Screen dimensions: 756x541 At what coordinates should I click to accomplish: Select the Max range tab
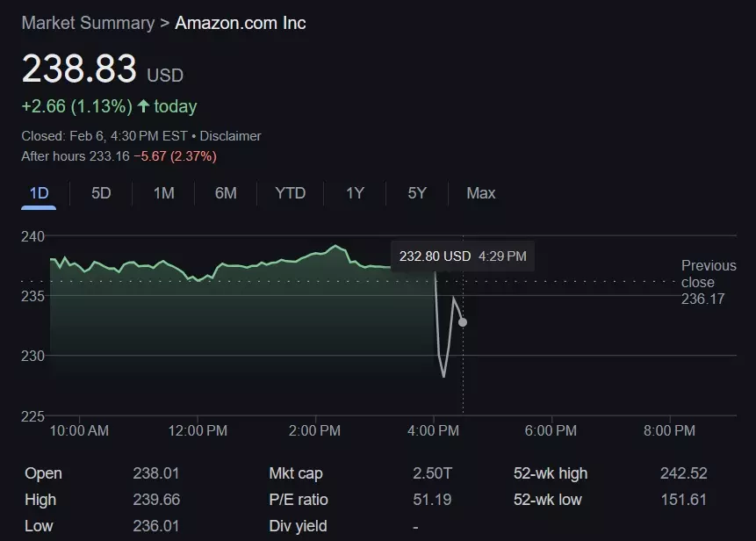coord(480,193)
